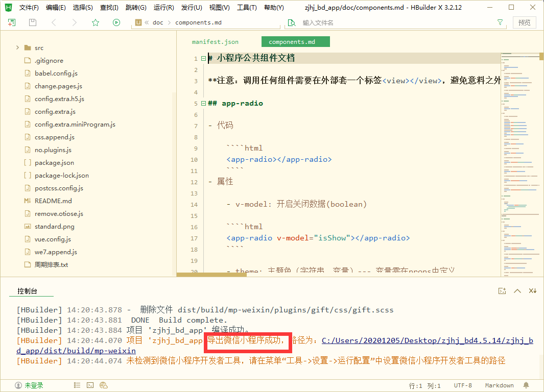Image resolution: width=544 pixels, height=392 pixels.
Task: Select the src folder in tree
Action: (x=39, y=48)
